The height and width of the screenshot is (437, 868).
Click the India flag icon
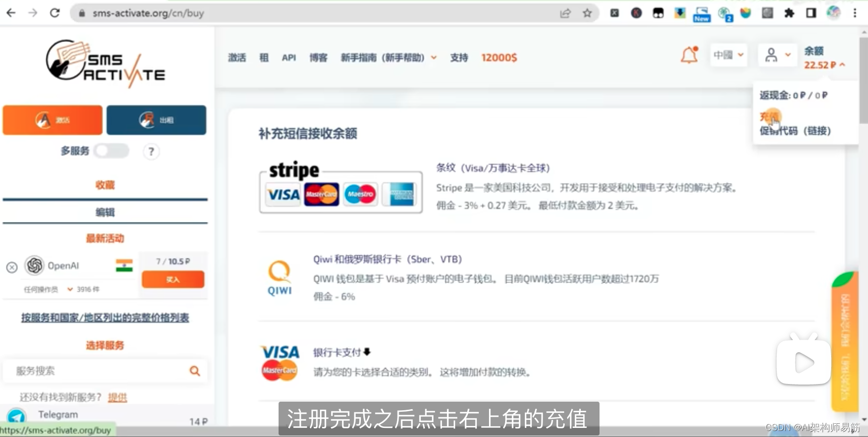124,265
